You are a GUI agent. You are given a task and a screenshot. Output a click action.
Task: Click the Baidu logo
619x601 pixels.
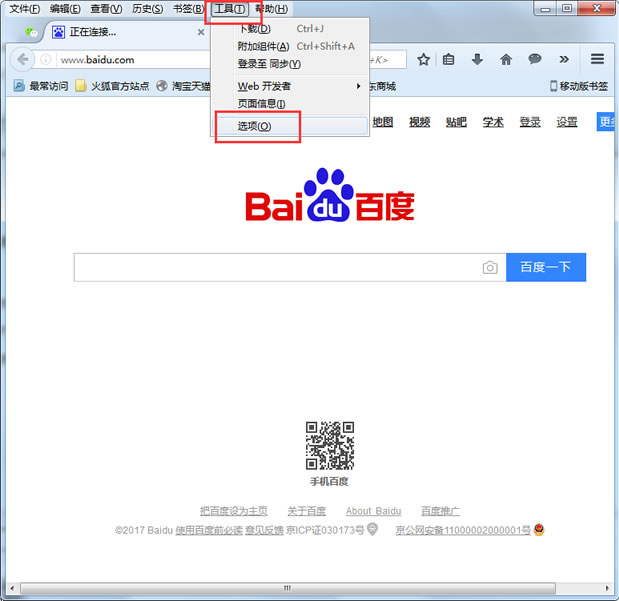point(330,195)
